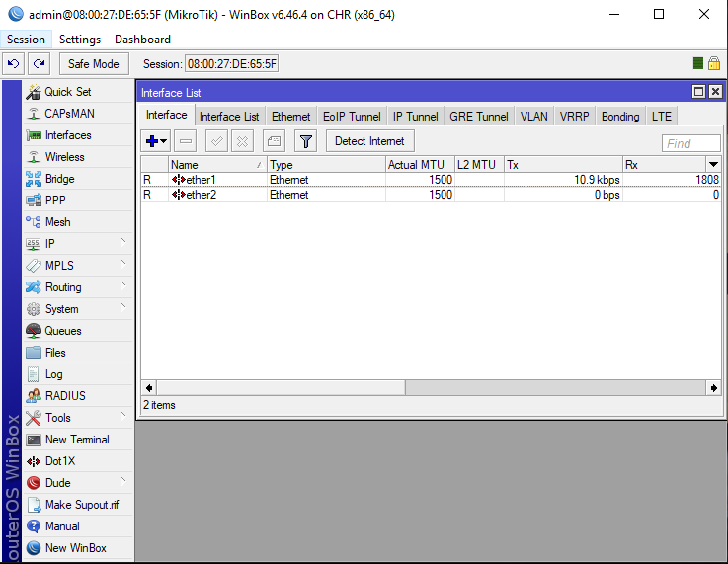728x564 pixels.
Task: Switch to the VLAN tab
Action: [x=534, y=116]
